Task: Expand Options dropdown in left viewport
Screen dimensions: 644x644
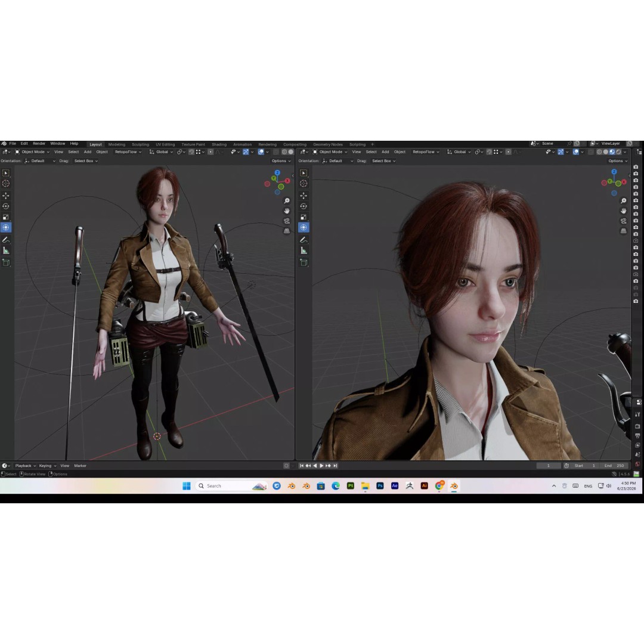Action: [281, 161]
